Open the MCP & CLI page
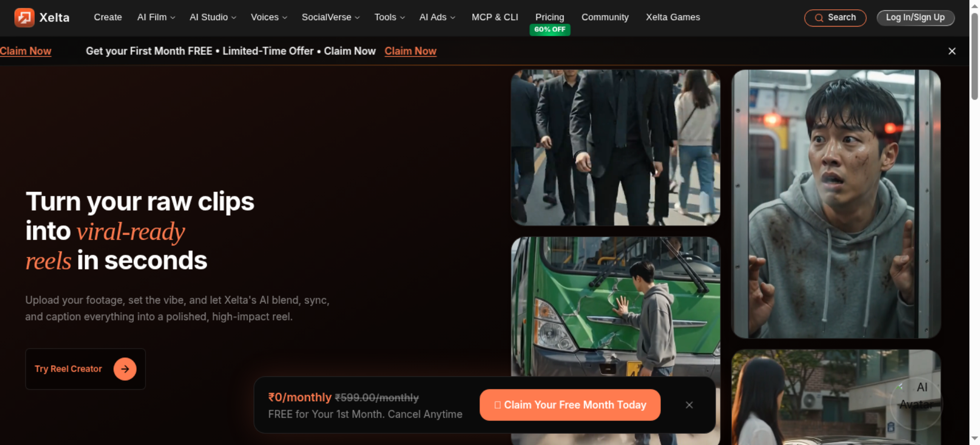980x445 pixels. (x=495, y=17)
